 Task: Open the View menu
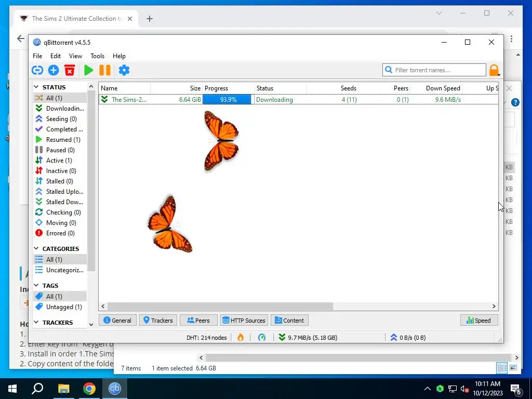click(x=75, y=56)
